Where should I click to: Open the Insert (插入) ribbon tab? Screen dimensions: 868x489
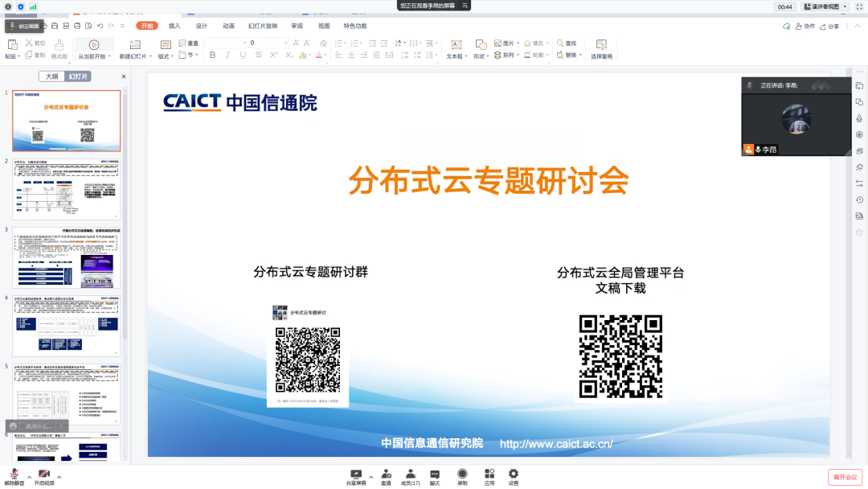click(x=174, y=26)
